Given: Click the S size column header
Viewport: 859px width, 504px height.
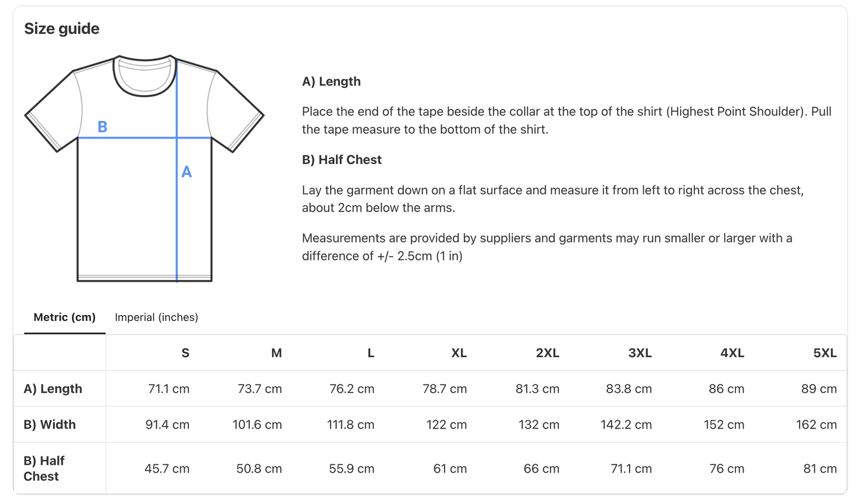Looking at the screenshot, I should coord(185,353).
